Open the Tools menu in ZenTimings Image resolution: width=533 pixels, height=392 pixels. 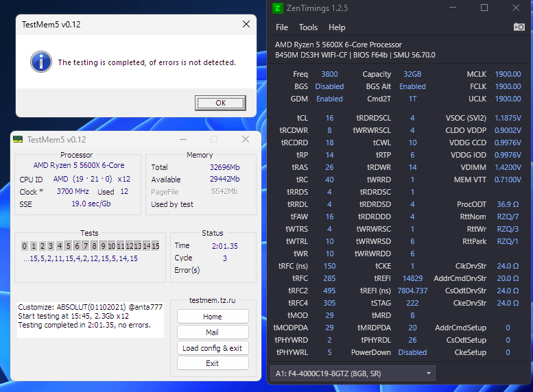tap(308, 27)
